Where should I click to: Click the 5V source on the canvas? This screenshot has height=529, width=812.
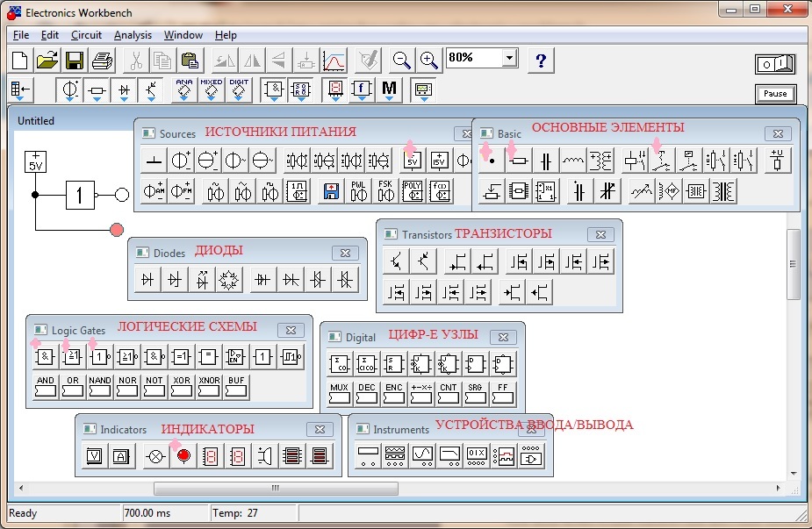click(x=35, y=162)
